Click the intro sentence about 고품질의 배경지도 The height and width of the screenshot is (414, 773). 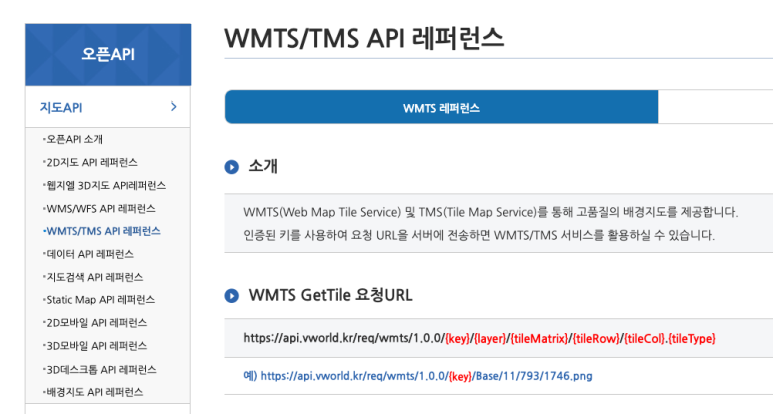pos(491,212)
